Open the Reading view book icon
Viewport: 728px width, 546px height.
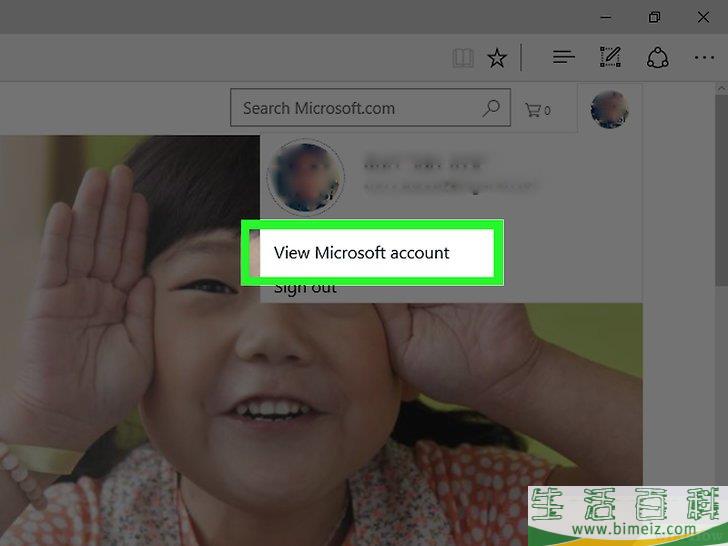coord(463,58)
